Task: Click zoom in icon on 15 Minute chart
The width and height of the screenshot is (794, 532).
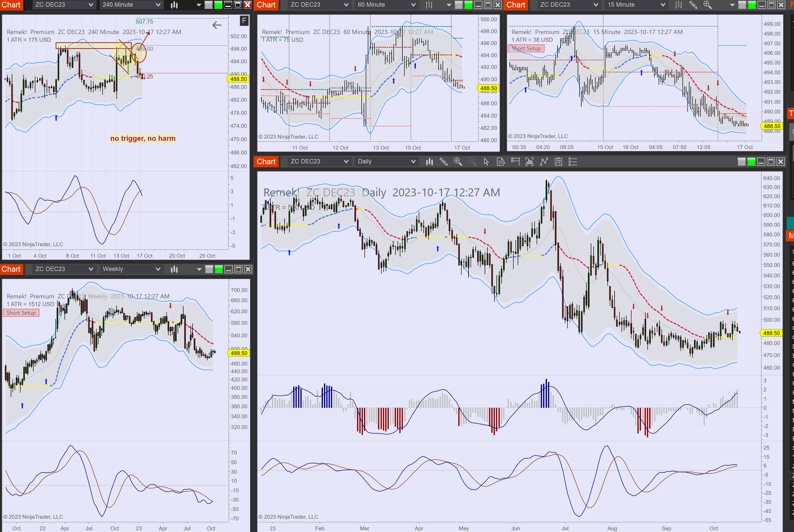Action: click(x=707, y=5)
